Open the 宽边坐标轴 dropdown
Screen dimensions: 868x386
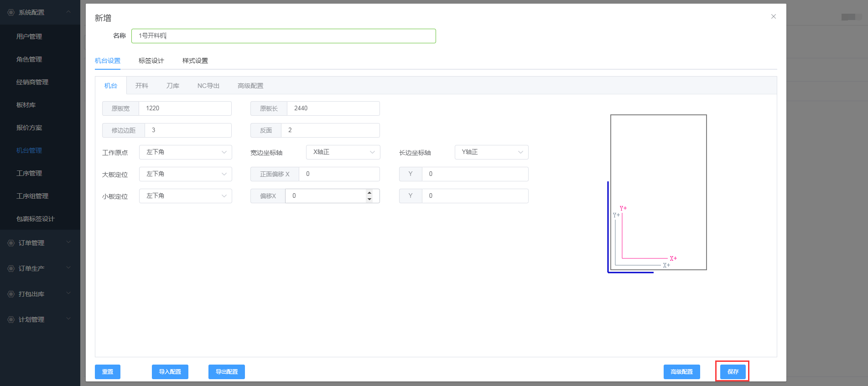343,152
